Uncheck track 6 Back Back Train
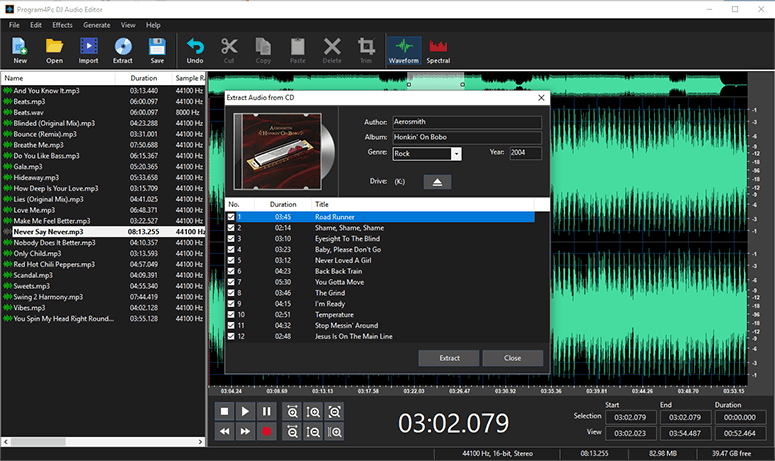This screenshot has width=775, height=461. click(x=232, y=271)
